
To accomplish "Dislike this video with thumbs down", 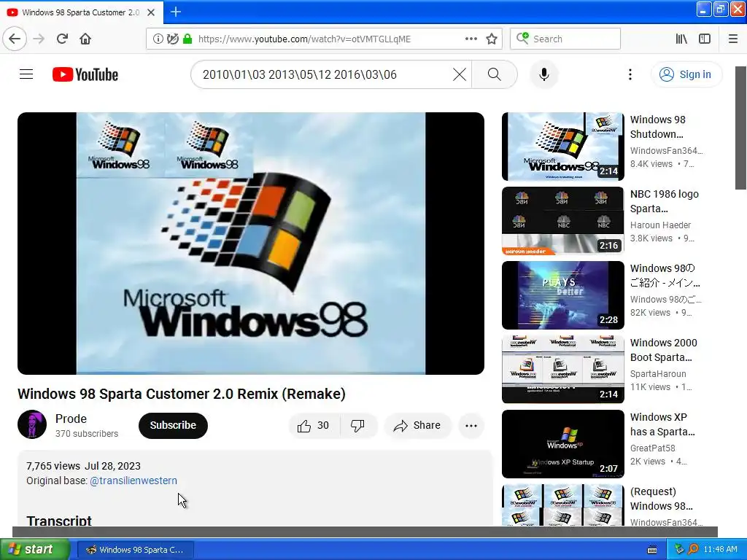I will (x=357, y=425).
